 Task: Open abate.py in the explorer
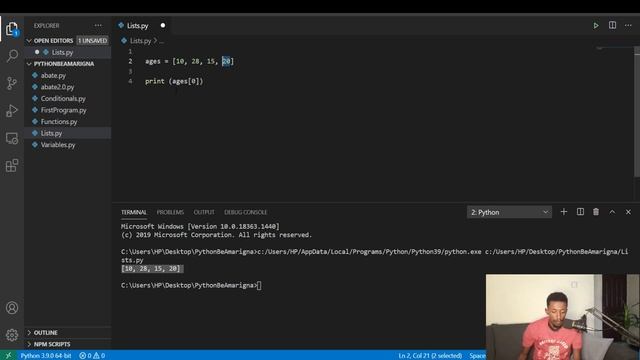(x=67, y=76)
